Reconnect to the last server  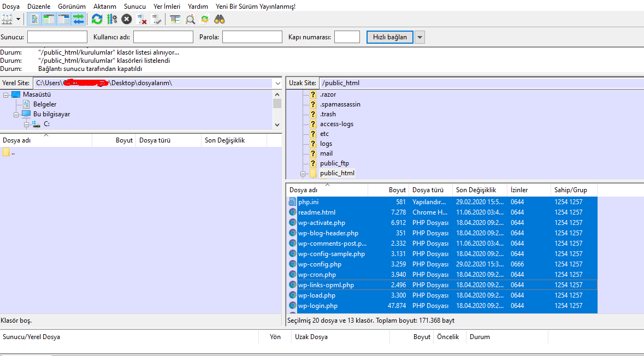pos(156,19)
